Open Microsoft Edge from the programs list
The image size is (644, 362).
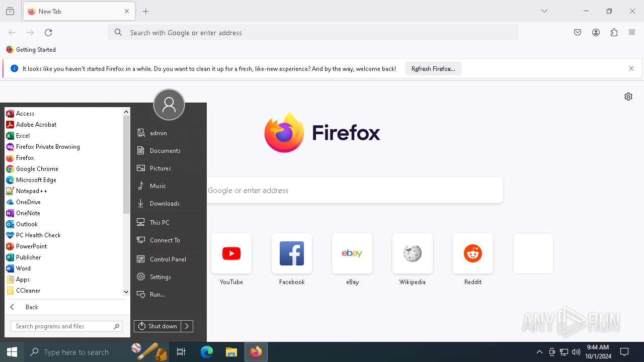(64, 180)
